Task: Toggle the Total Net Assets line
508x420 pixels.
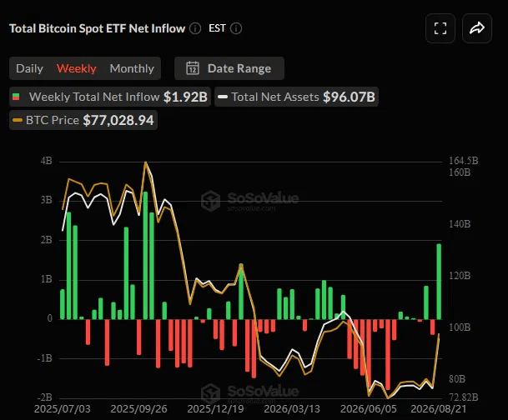Action: pyautogui.click(x=296, y=97)
